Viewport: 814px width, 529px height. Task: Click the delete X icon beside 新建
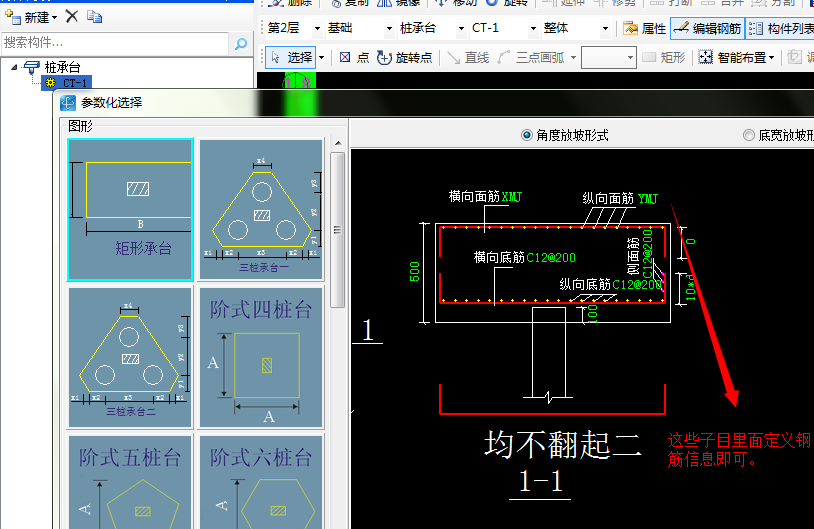[x=72, y=17]
